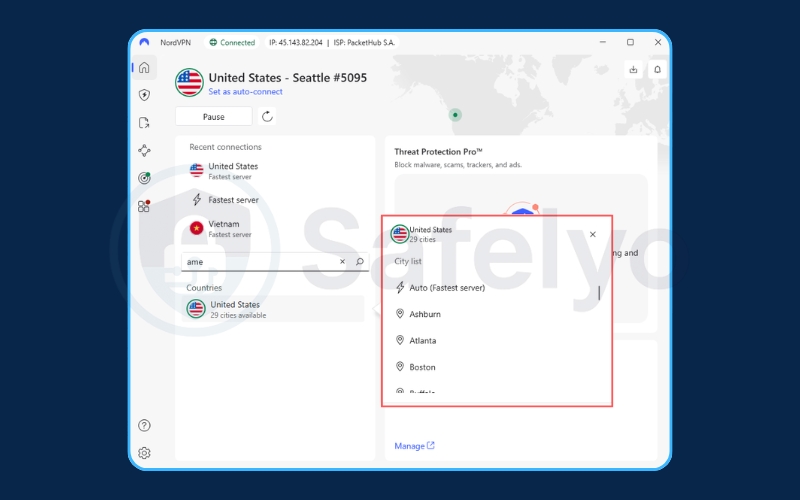Image resolution: width=800 pixels, height=500 pixels.
Task: Click the United States flag in header
Action: point(189,83)
